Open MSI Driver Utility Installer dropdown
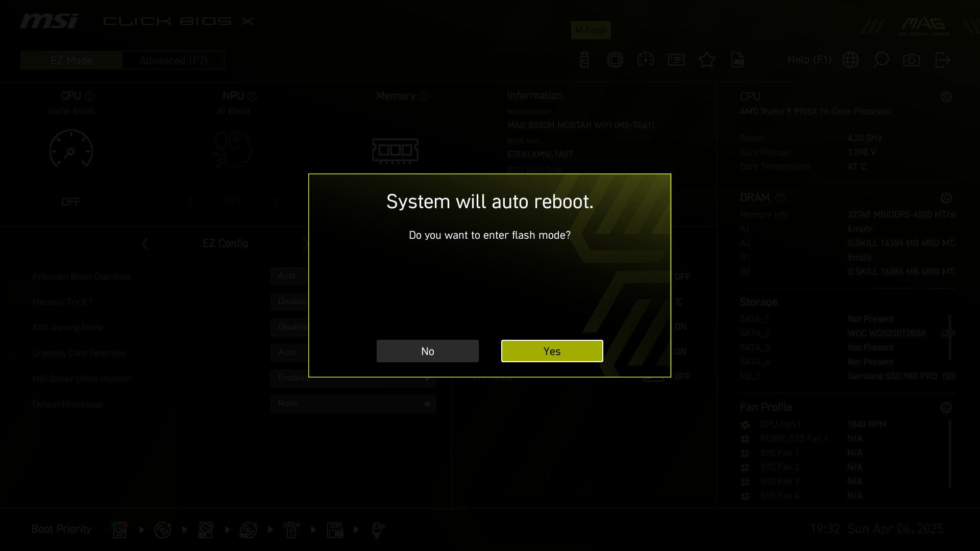 [353, 379]
